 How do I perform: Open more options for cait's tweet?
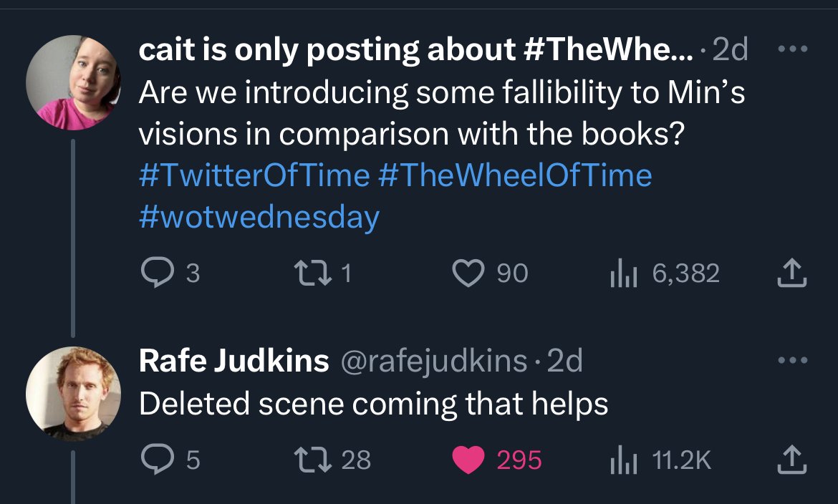(794, 49)
